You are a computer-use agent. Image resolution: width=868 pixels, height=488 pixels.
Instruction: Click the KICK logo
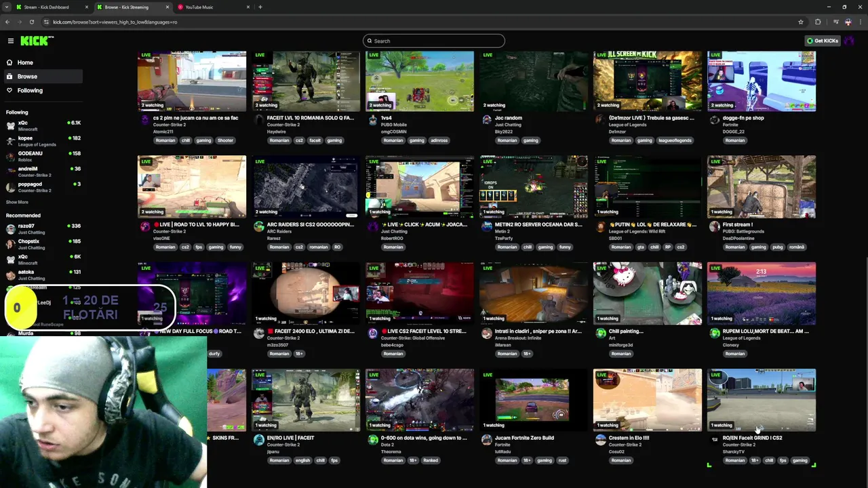click(x=37, y=41)
